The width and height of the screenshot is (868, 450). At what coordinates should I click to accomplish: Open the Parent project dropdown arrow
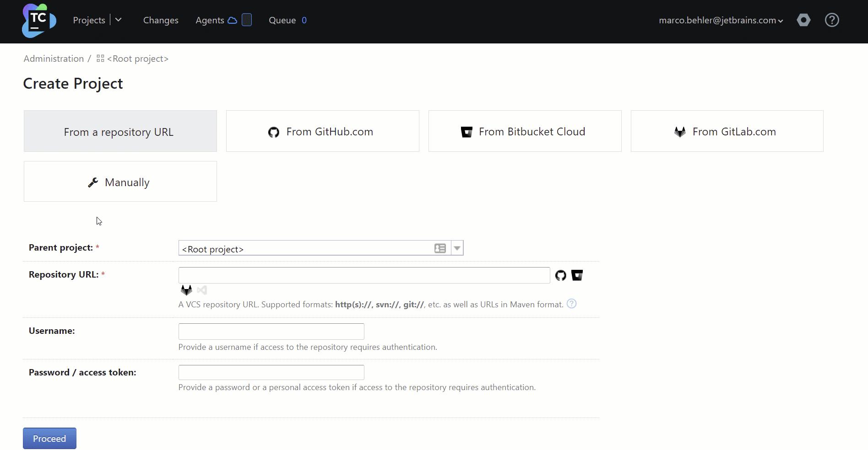pyautogui.click(x=457, y=248)
